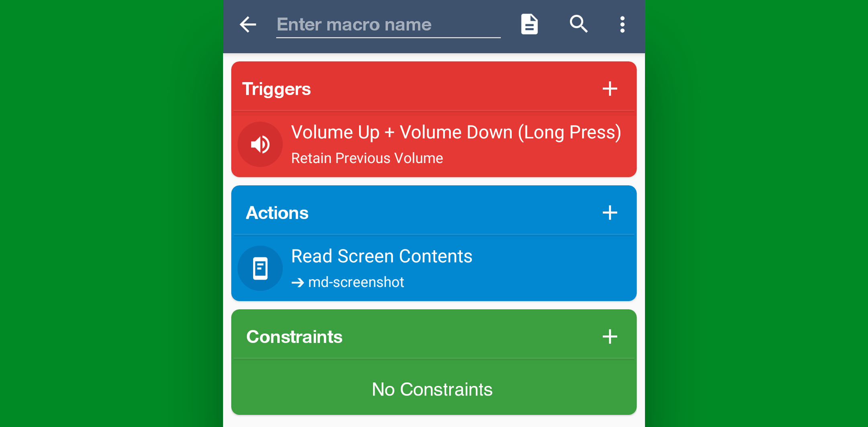The height and width of the screenshot is (427, 868).
Task: Tap the No Constraints placeholder
Action: (x=432, y=389)
